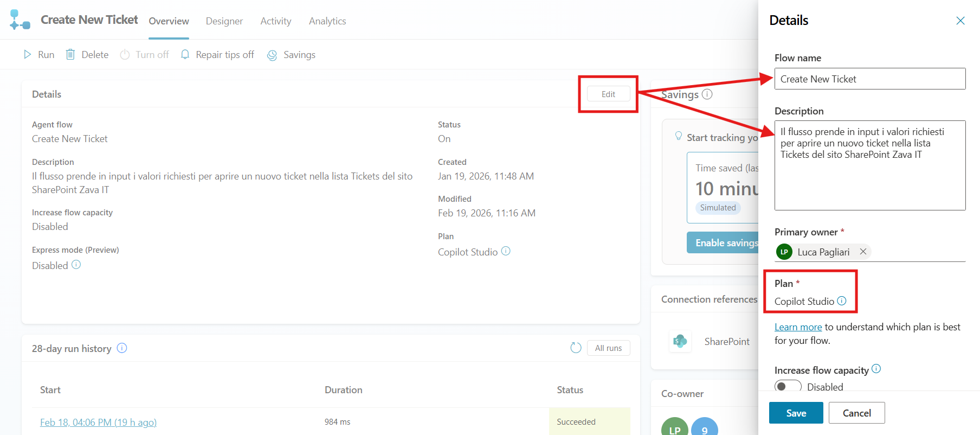Click the Delete trash icon
The width and height of the screenshot is (980, 435).
click(70, 55)
